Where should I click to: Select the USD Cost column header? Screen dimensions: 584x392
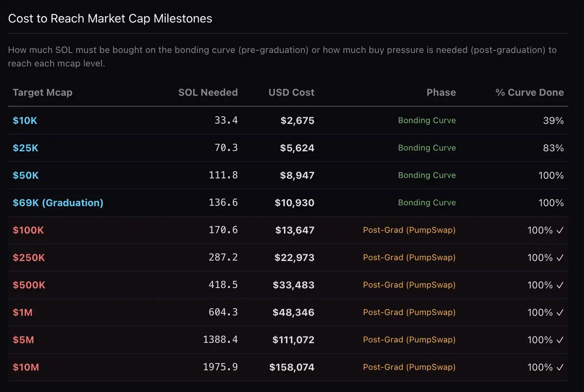point(291,92)
